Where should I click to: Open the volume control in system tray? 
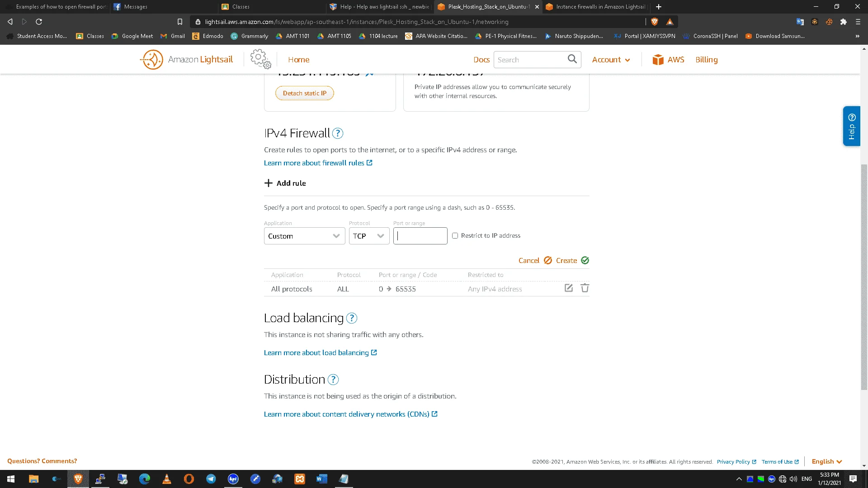(x=793, y=479)
